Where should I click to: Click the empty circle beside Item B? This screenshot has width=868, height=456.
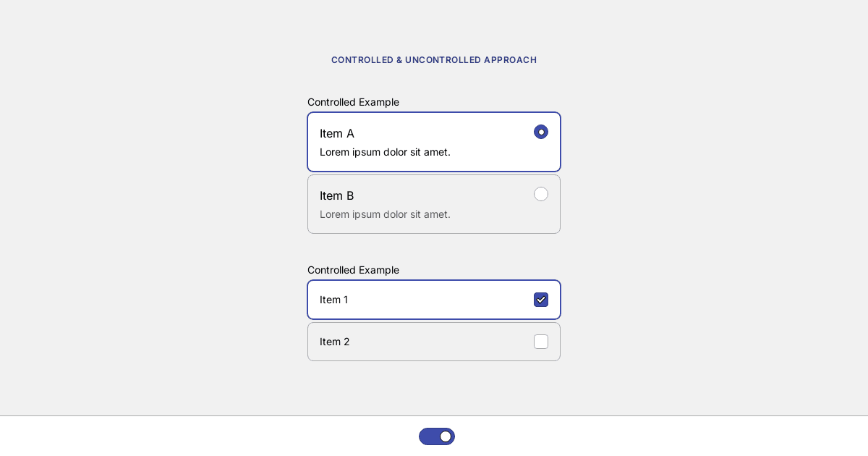[541, 194]
